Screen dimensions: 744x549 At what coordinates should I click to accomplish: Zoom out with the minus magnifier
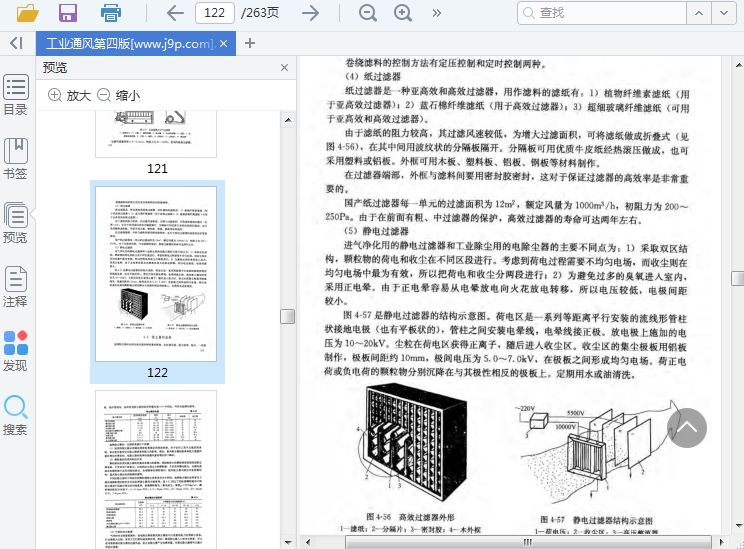click(x=368, y=13)
